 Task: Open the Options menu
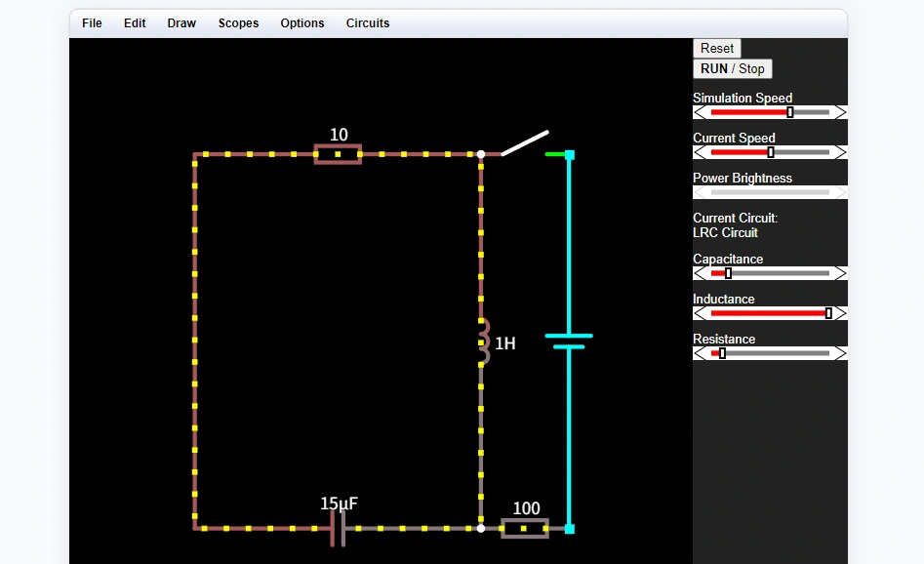pyautogui.click(x=301, y=22)
